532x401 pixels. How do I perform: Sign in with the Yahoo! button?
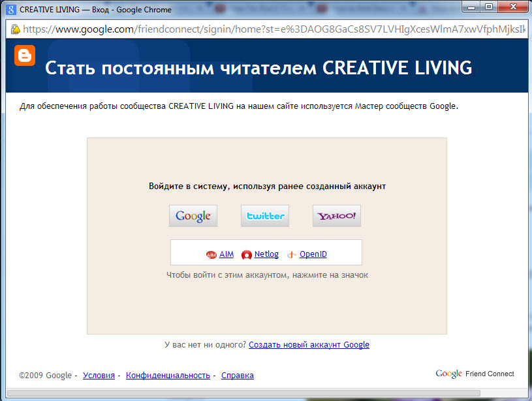[x=337, y=216]
